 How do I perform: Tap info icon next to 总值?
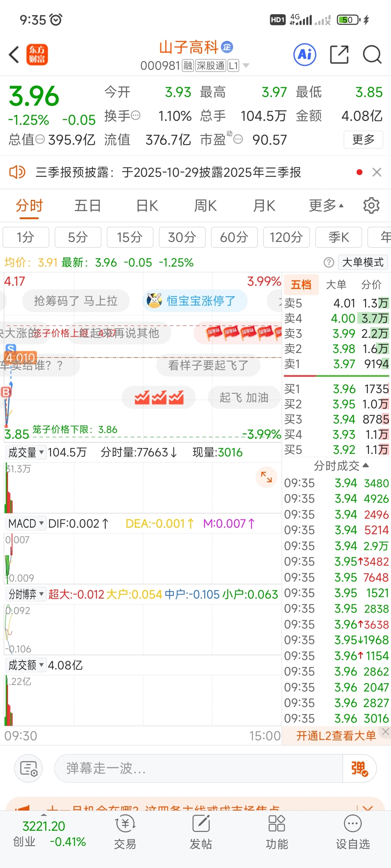40,139
